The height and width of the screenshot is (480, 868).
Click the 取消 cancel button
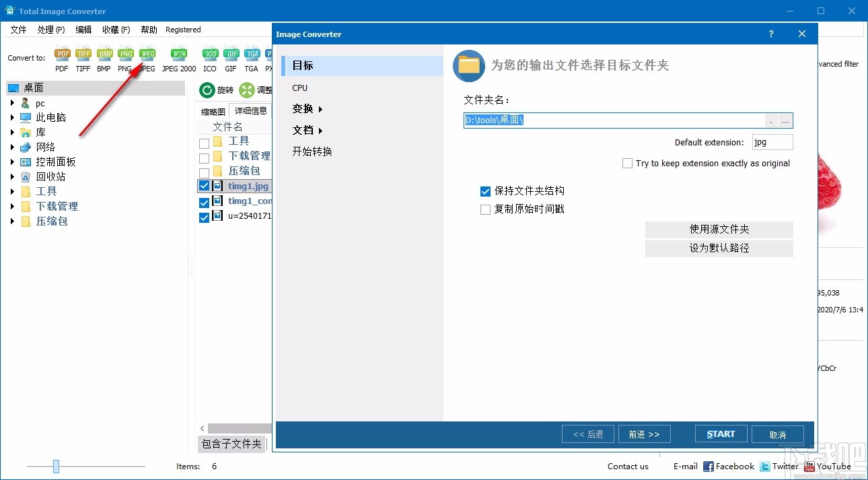[x=778, y=434]
